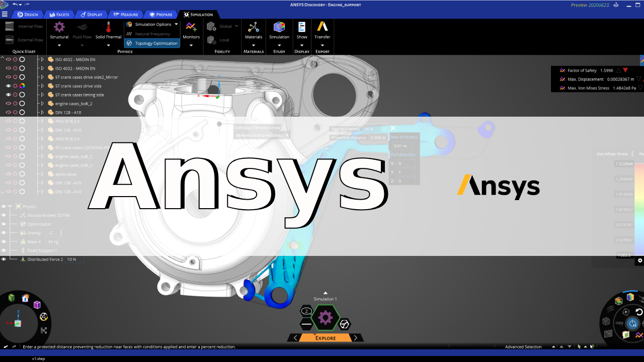Show the hidden engine cases_bolt_2 component
The height and width of the screenshot is (362, 644).
pyautogui.click(x=8, y=104)
